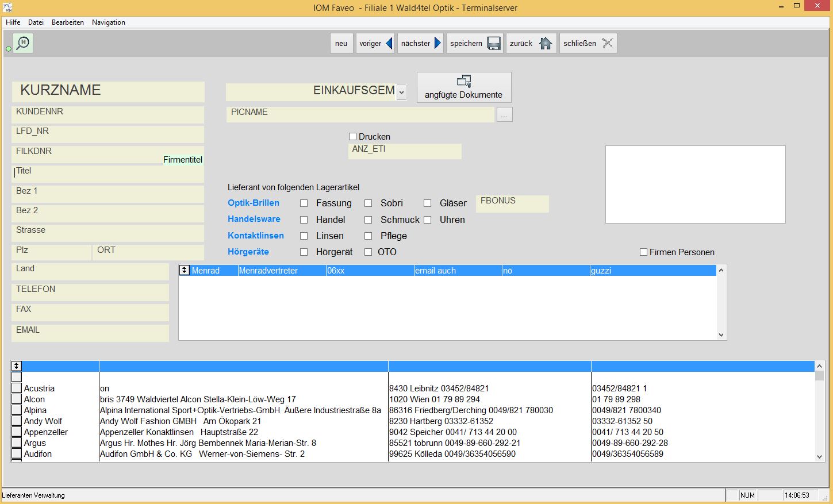
Task: Open the Navigation menu
Action: (x=108, y=22)
